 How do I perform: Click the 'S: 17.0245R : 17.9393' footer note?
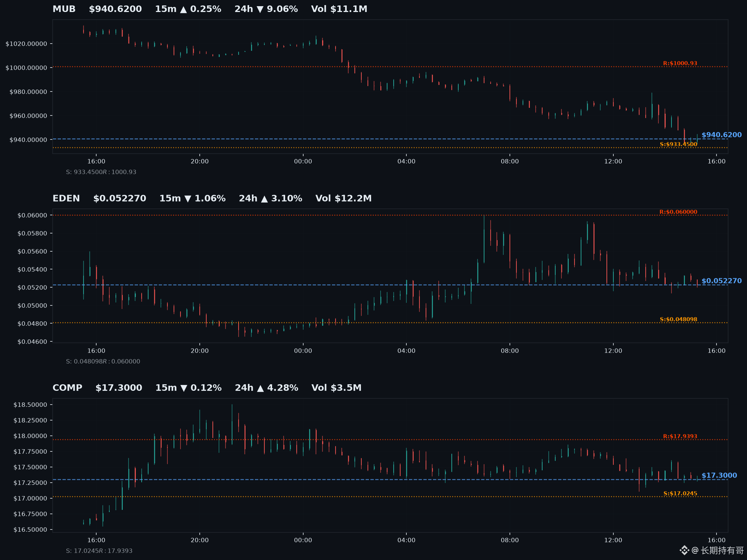click(99, 551)
